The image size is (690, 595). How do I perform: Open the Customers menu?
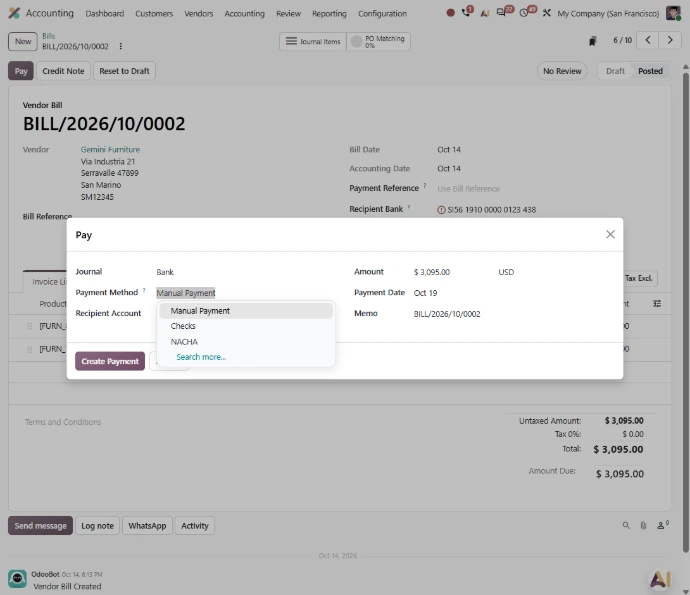pyautogui.click(x=154, y=14)
